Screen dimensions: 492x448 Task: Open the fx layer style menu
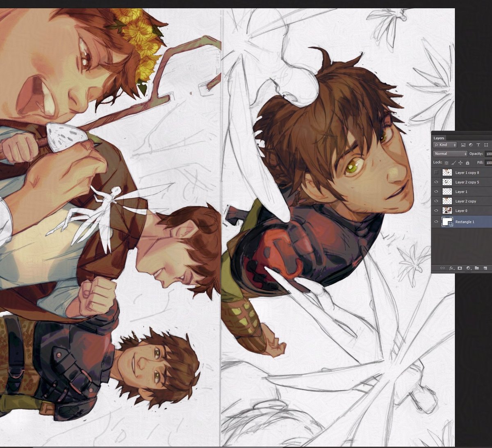451,268
